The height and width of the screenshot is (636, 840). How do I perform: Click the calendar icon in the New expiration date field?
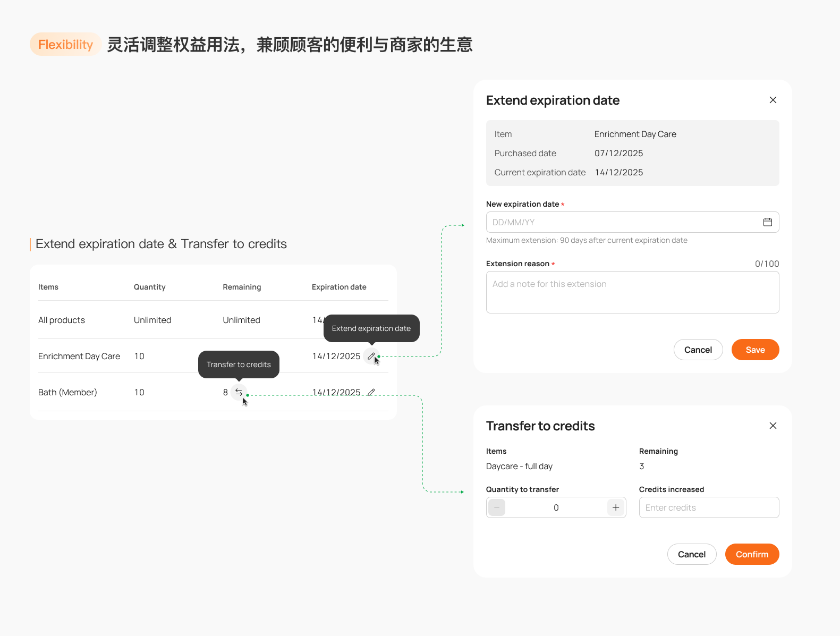point(768,222)
